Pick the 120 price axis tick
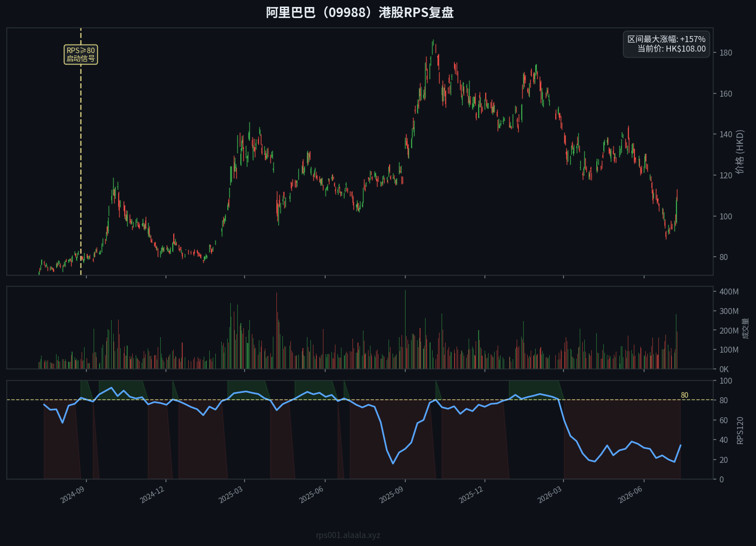 tap(725, 175)
